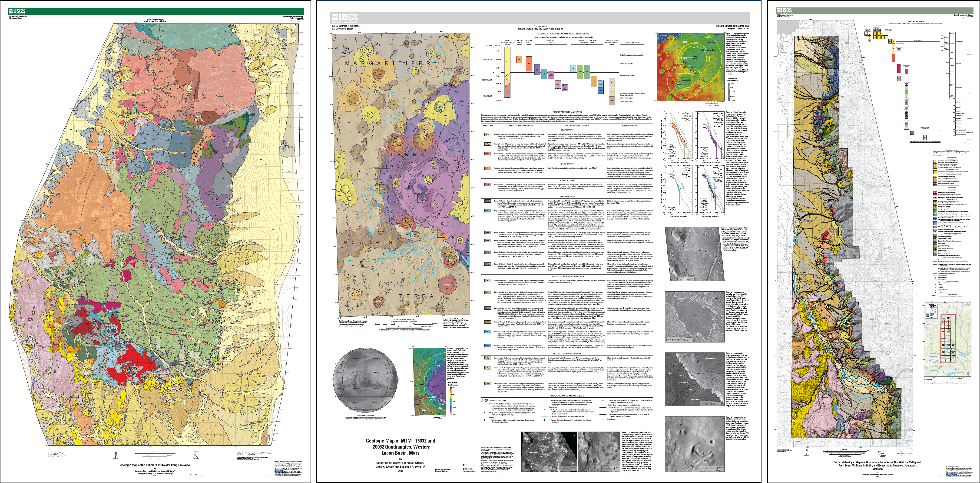This screenshot has height=483, width=980.
Task: Click the Nt1 swatch beside Terra 1 unit description
Action: (x=488, y=368)
